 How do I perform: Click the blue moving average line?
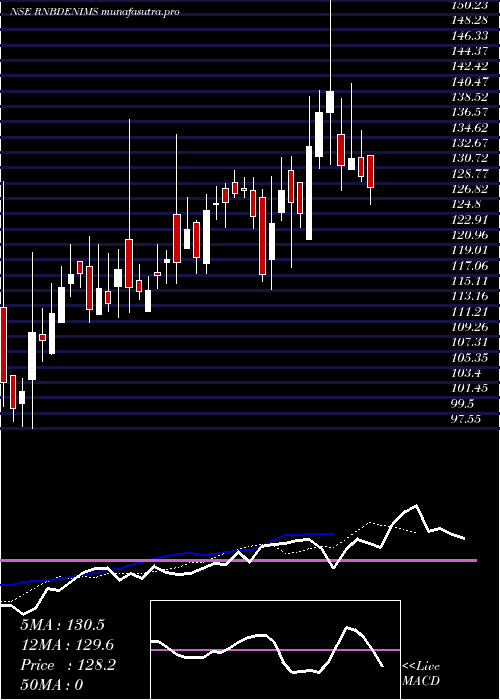point(167,558)
